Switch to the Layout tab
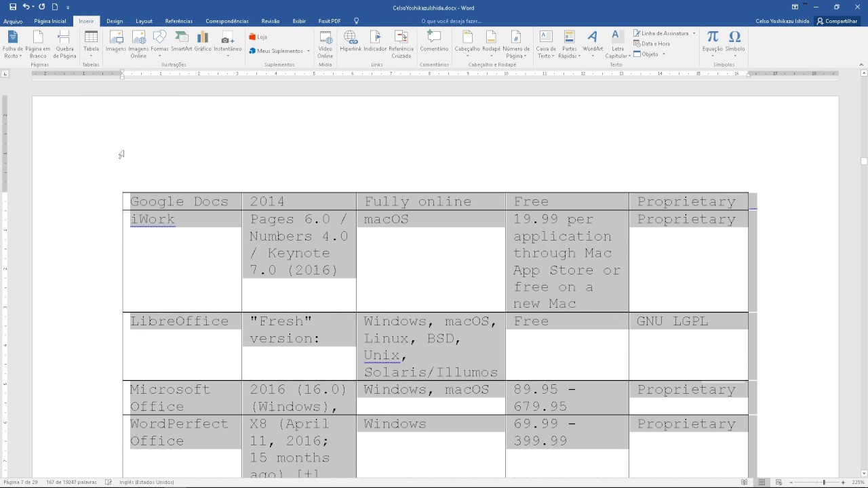868x488 pixels. 144,21
